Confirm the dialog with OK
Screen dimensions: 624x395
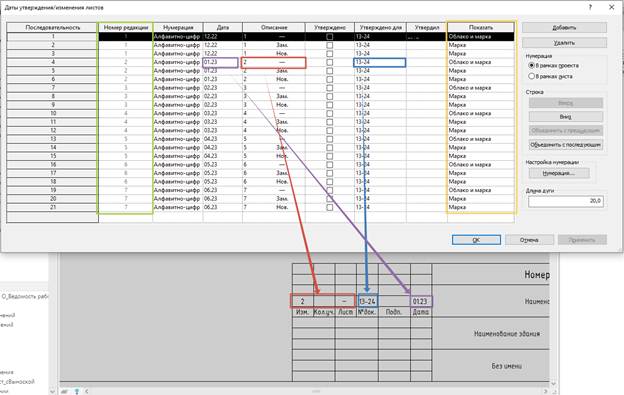(x=476, y=240)
